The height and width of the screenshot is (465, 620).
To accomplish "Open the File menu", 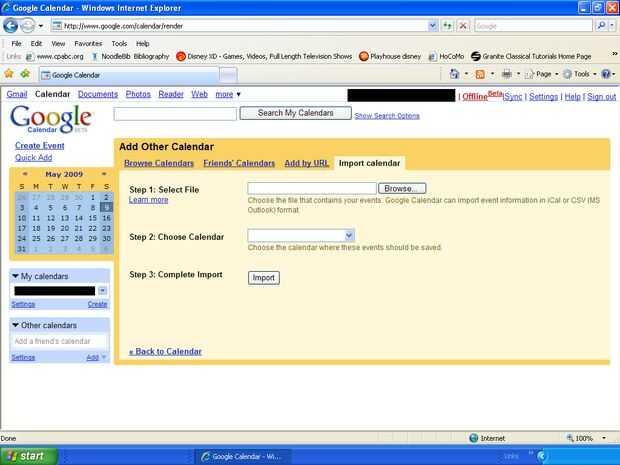I will [16, 43].
